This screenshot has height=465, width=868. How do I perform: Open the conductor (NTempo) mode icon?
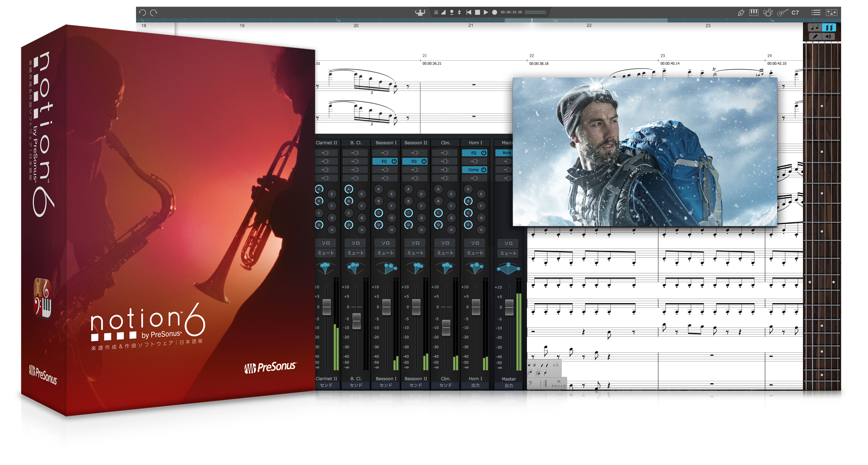coord(420,12)
